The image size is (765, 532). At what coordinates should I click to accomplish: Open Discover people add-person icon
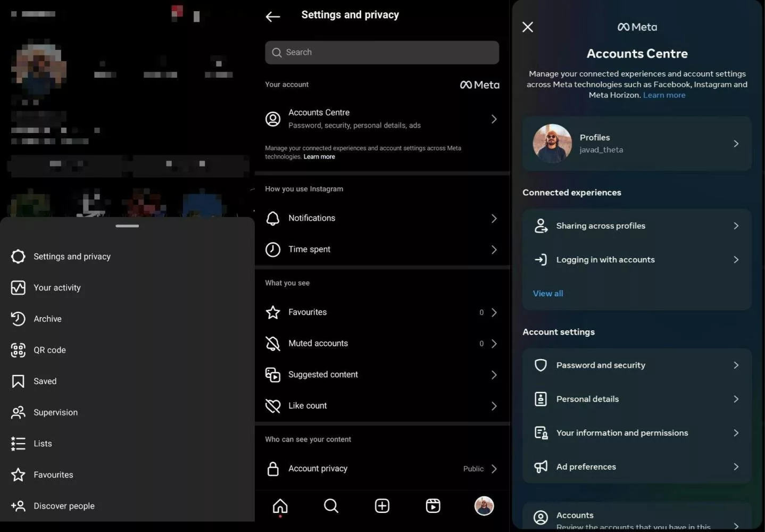pos(18,506)
